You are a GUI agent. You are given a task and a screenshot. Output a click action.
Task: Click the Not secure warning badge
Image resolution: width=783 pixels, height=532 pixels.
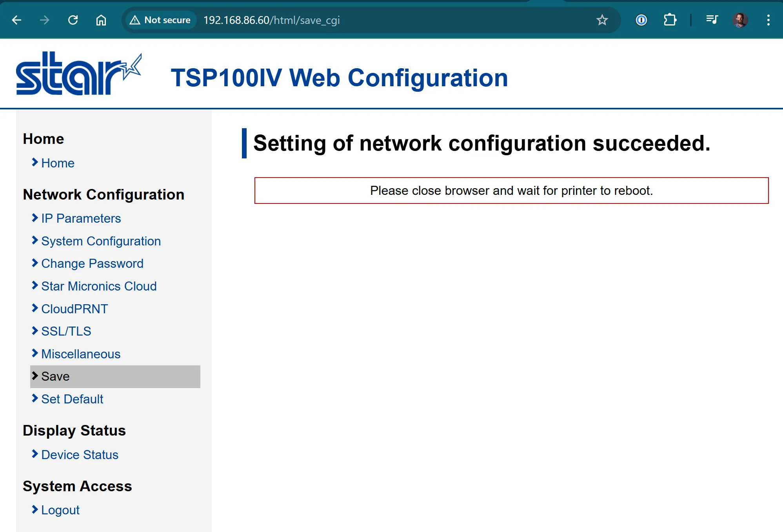(160, 20)
